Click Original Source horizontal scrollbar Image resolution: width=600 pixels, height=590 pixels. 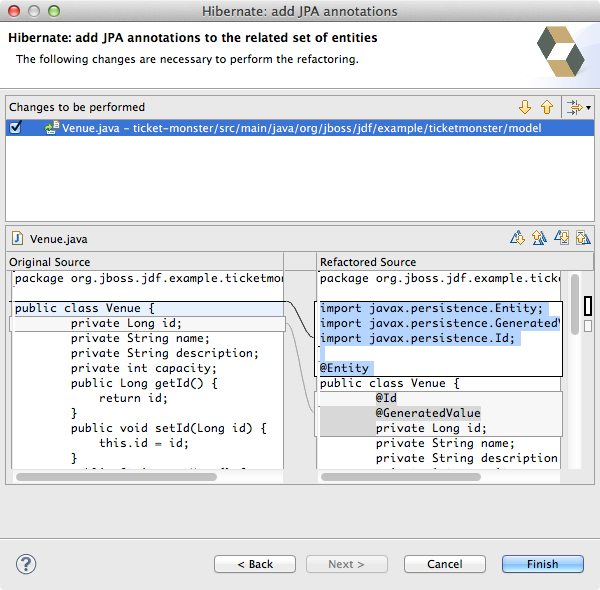[x=116, y=477]
